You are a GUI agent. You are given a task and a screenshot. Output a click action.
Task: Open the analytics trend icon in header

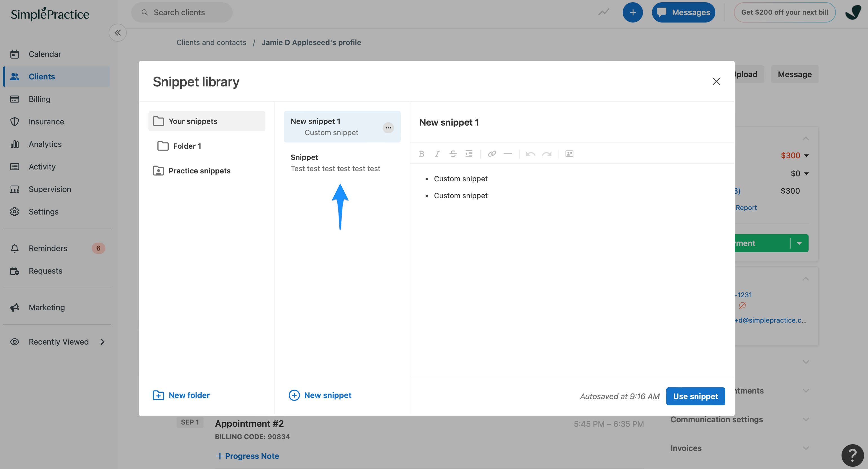604,12
